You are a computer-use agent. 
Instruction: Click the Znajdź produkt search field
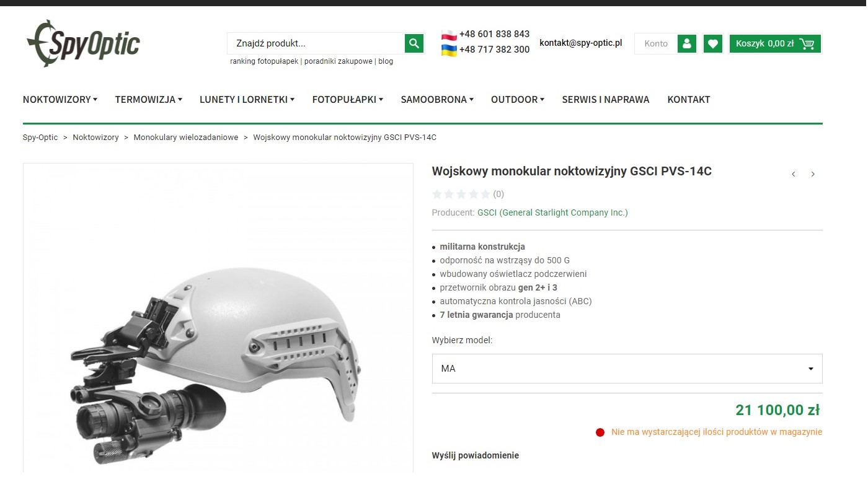pyautogui.click(x=316, y=43)
